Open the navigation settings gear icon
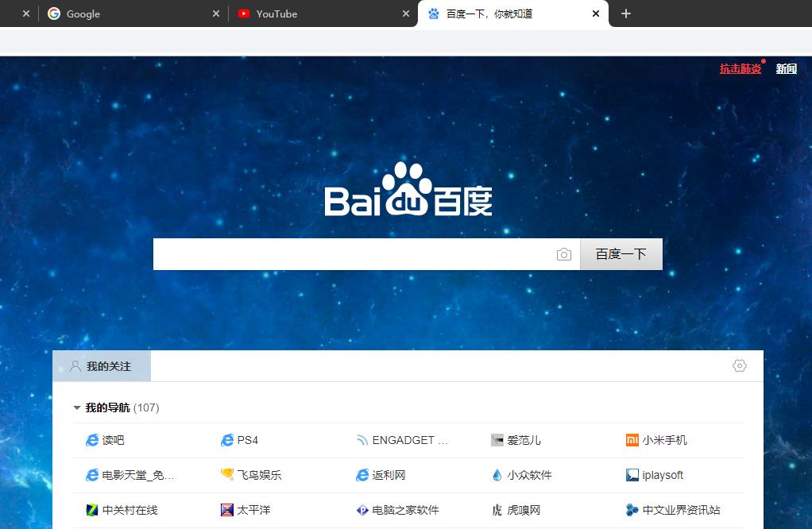The image size is (812, 529). [740, 366]
